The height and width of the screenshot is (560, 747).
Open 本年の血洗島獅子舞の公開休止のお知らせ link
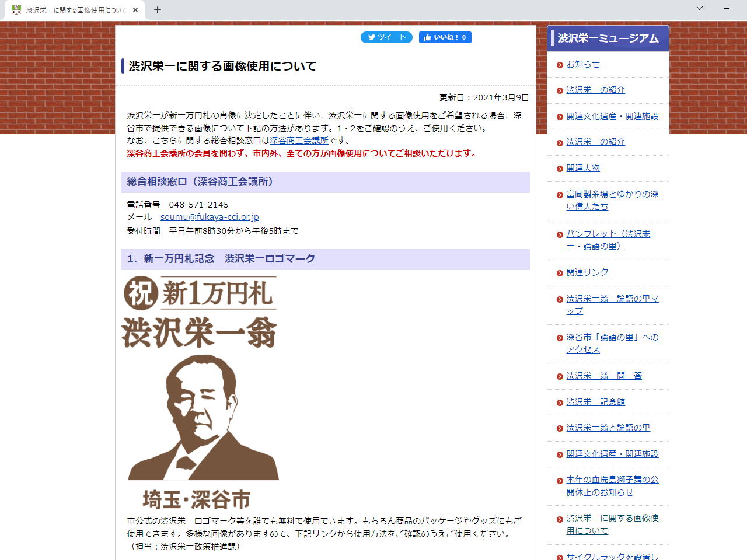tap(612, 486)
